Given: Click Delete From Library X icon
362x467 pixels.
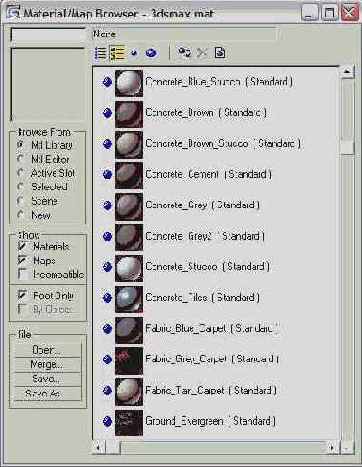Looking at the screenshot, I should (202, 53).
